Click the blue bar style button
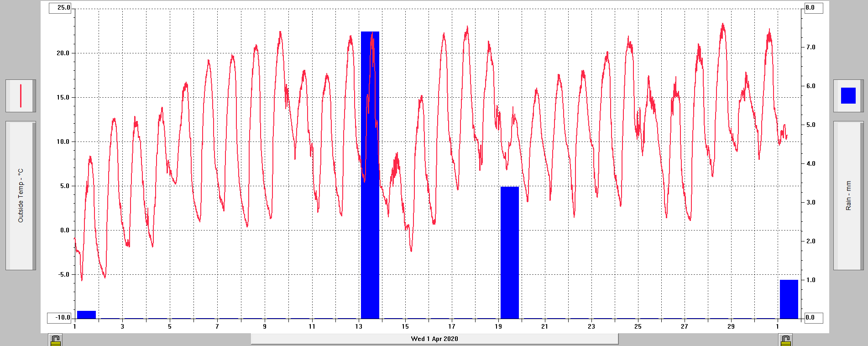Viewport: 868px width, 346px height. click(x=848, y=96)
